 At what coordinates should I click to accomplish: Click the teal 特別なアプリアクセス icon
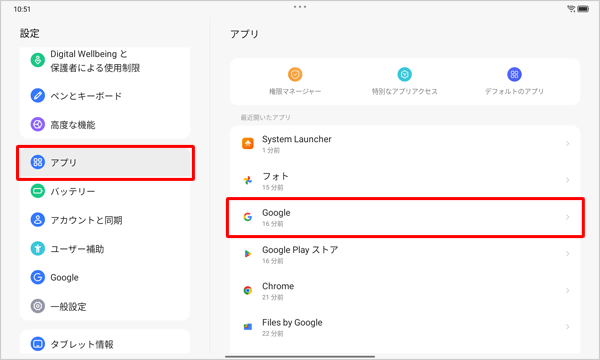pyautogui.click(x=404, y=75)
